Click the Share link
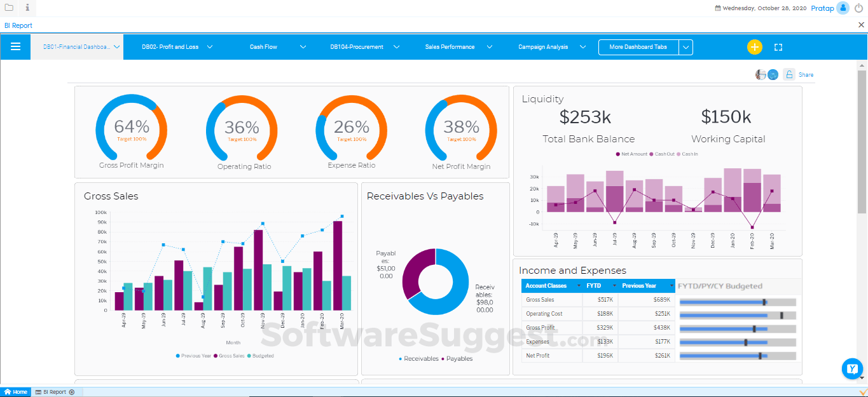The width and height of the screenshot is (868, 397). tap(806, 75)
